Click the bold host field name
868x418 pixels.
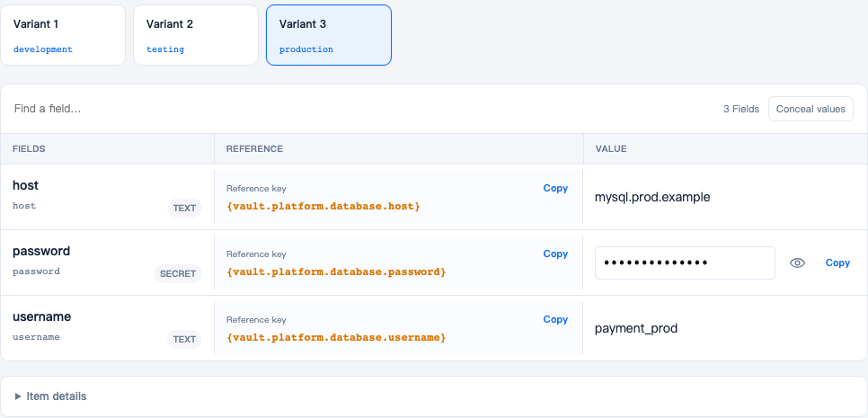click(25, 185)
